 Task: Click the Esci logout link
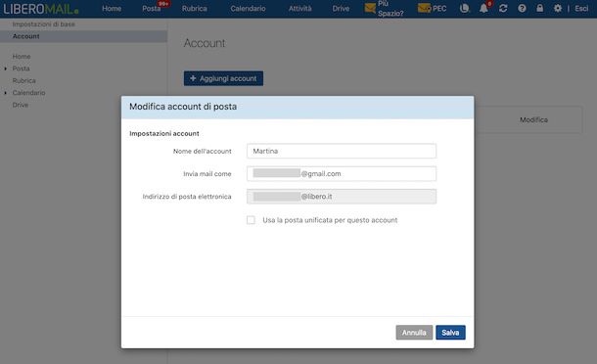tap(581, 9)
